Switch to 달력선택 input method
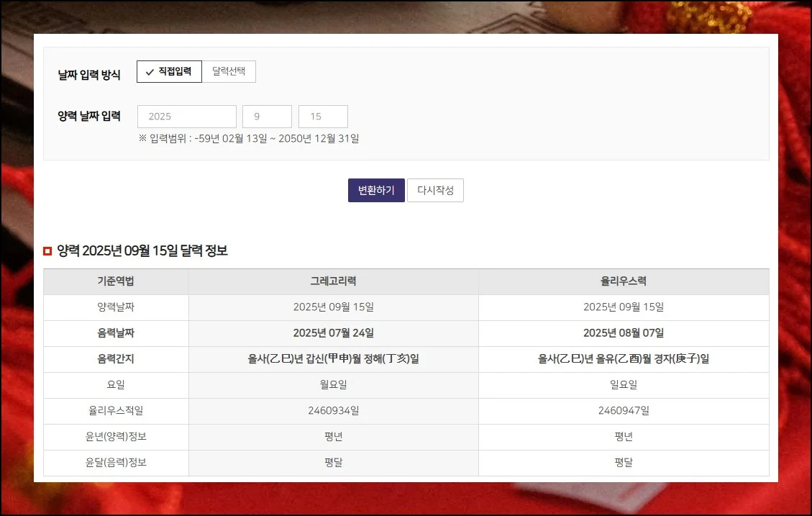Viewport: 812px width, 516px height. coord(229,72)
